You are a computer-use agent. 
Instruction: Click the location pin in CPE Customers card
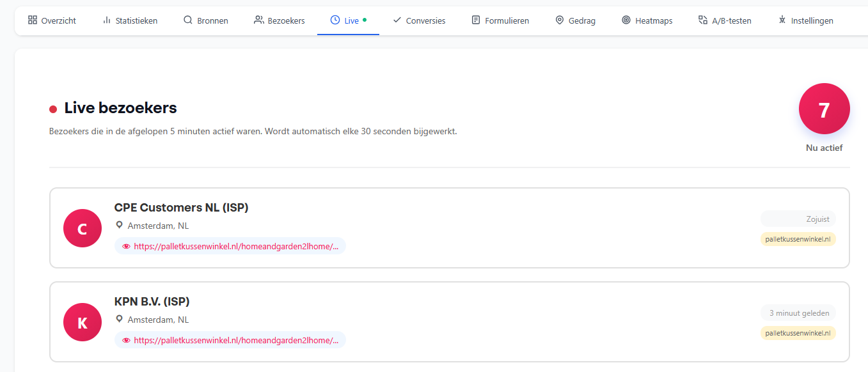119,225
